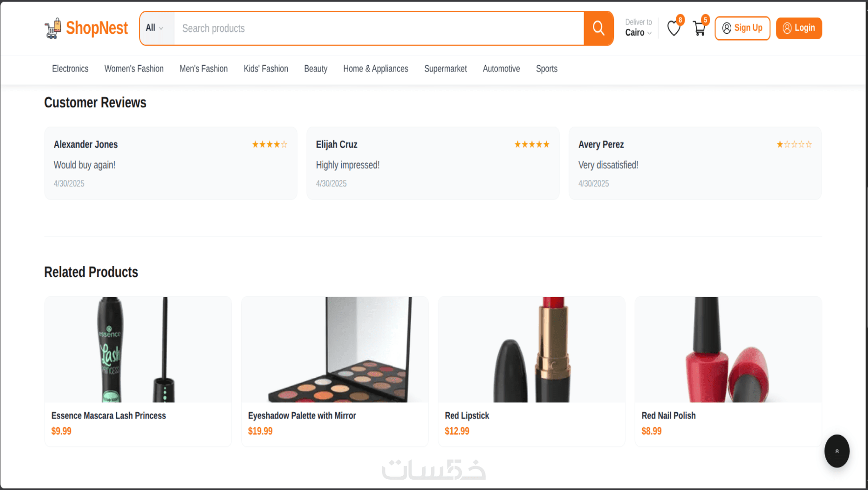The height and width of the screenshot is (490, 868).
Task: Go to Home & Appliances category
Action: pyautogui.click(x=376, y=69)
